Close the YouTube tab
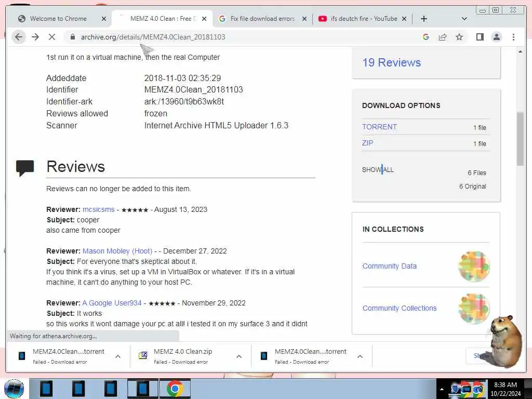532x399 pixels. tap(404, 19)
